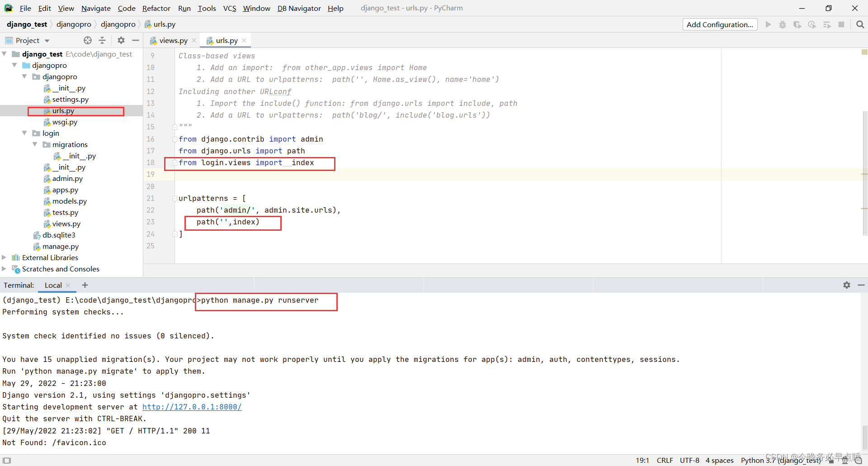Screen dimensions: 868x466
Task: Select db.sqlite3 file
Action: (59, 235)
